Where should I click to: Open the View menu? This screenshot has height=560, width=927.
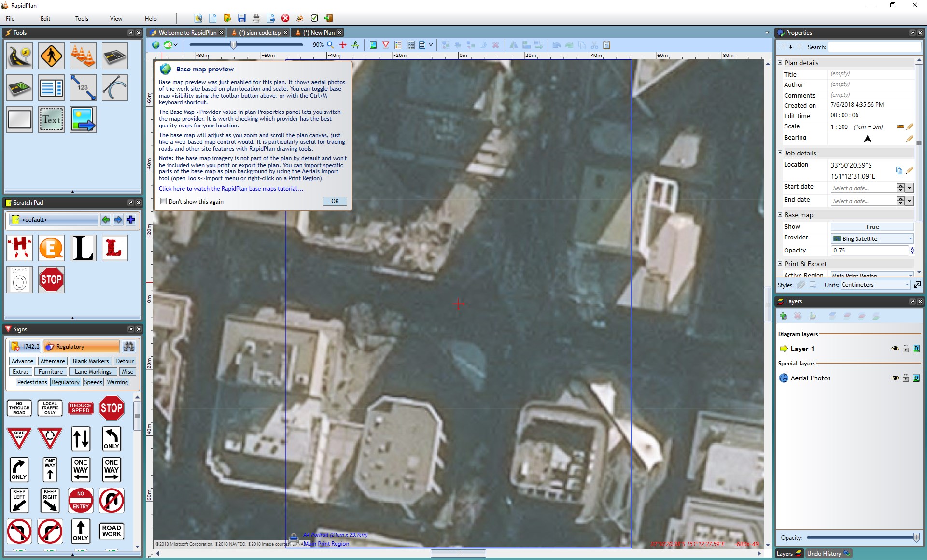[116, 19]
